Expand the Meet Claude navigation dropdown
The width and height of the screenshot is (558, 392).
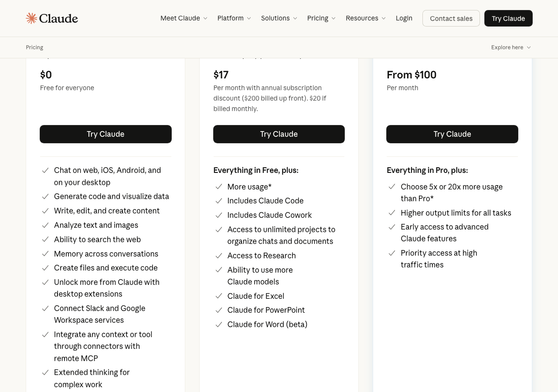[x=184, y=18]
